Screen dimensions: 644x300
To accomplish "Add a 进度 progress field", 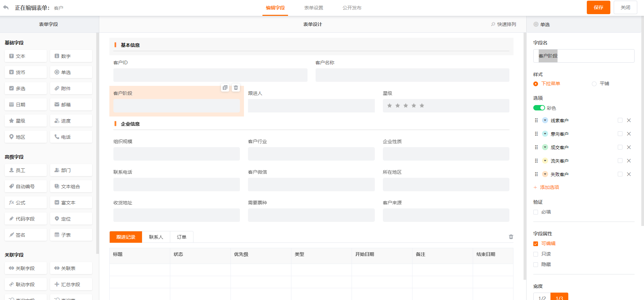I will click(71, 121).
